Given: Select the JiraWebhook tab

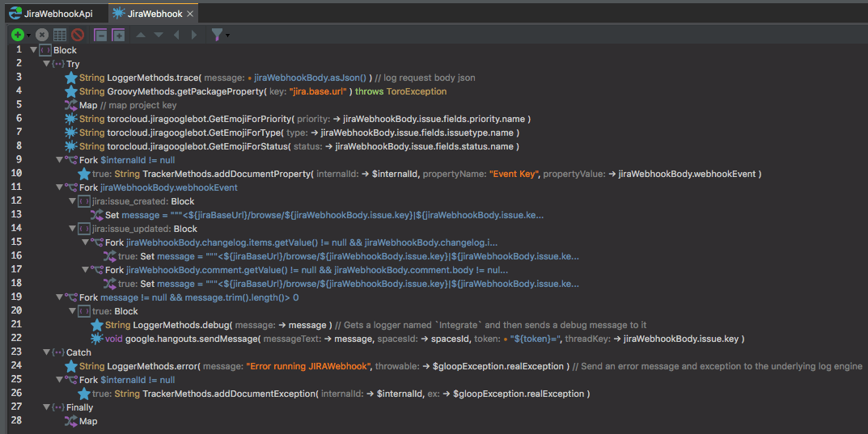Looking at the screenshot, I should coord(155,13).
